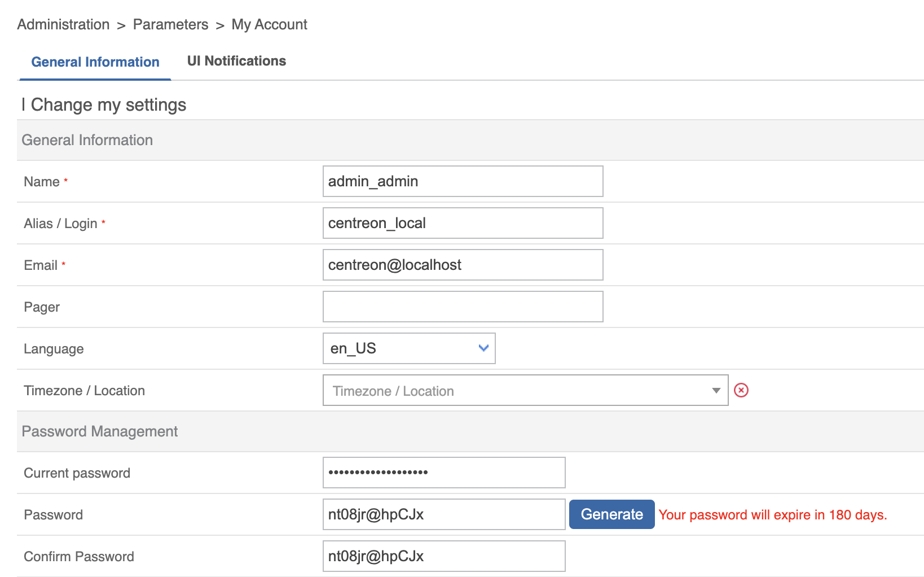This screenshot has height=577, width=924.
Task: Select the Email input field
Action: click(x=463, y=265)
